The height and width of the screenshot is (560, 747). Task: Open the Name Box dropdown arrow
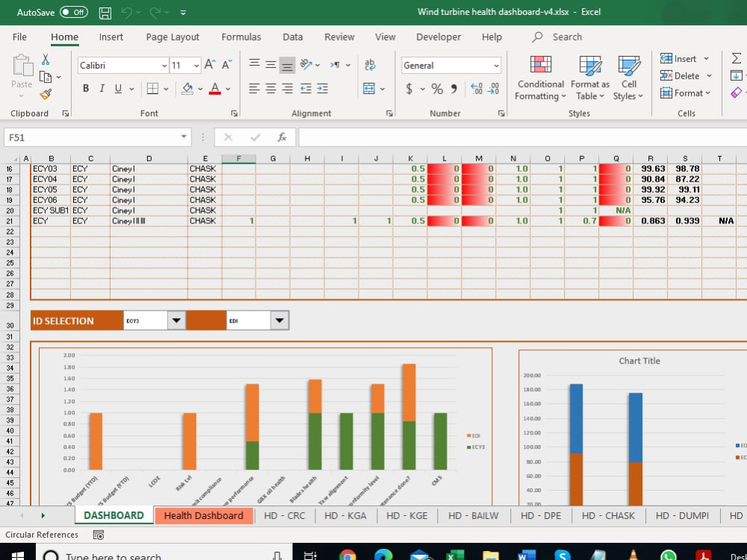[x=184, y=137]
